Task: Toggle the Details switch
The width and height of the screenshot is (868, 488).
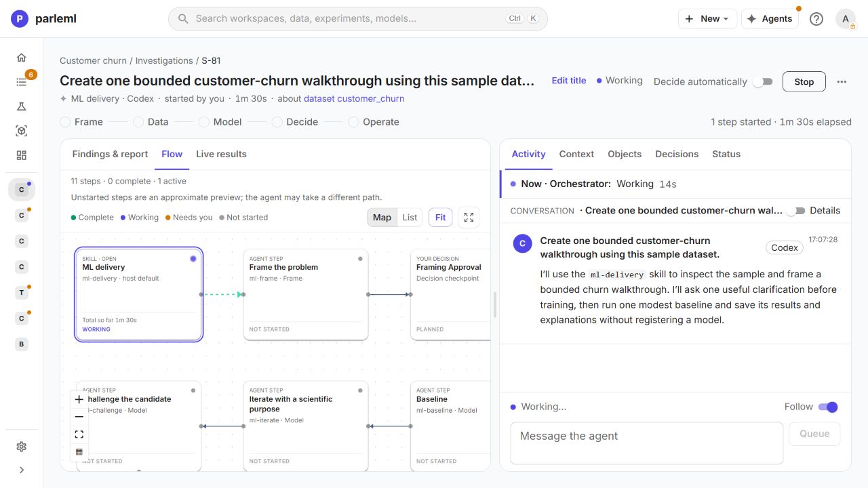Action: click(795, 211)
